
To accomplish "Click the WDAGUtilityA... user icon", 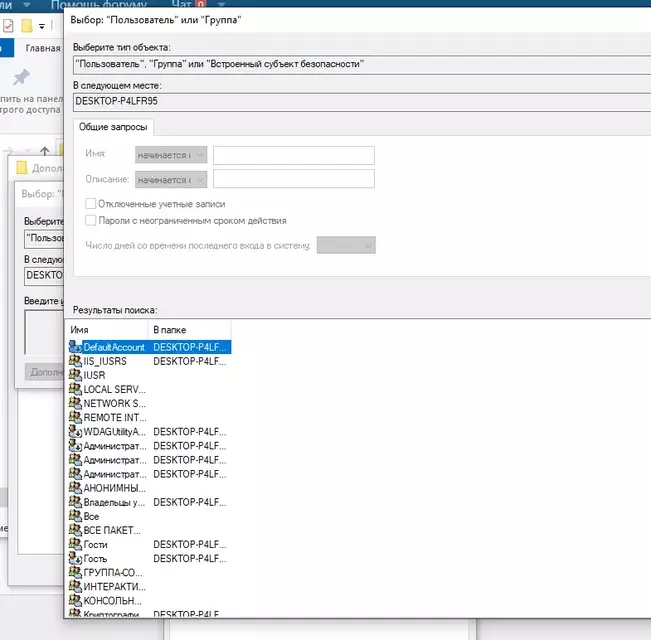I will (x=75, y=432).
